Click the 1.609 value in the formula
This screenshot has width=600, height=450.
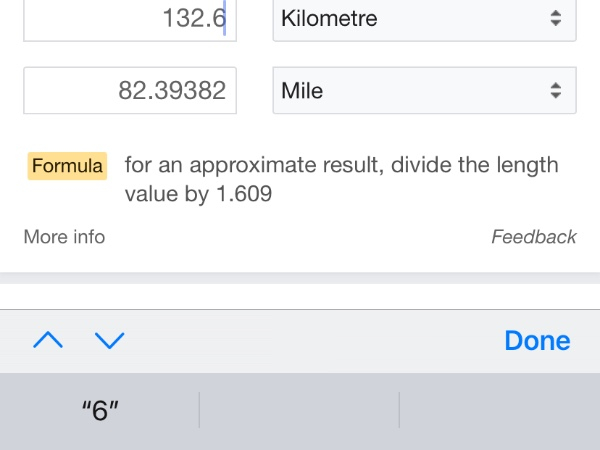click(x=244, y=194)
